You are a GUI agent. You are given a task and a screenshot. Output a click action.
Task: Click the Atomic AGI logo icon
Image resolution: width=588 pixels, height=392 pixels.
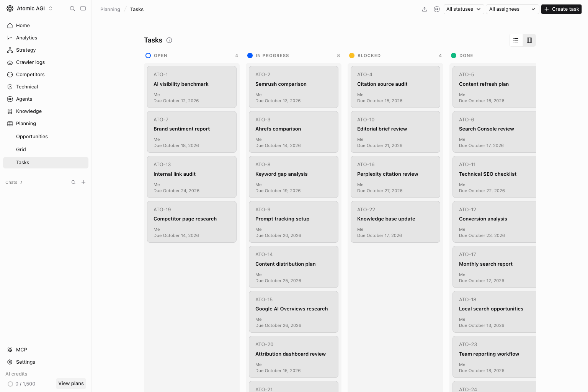click(10, 8)
